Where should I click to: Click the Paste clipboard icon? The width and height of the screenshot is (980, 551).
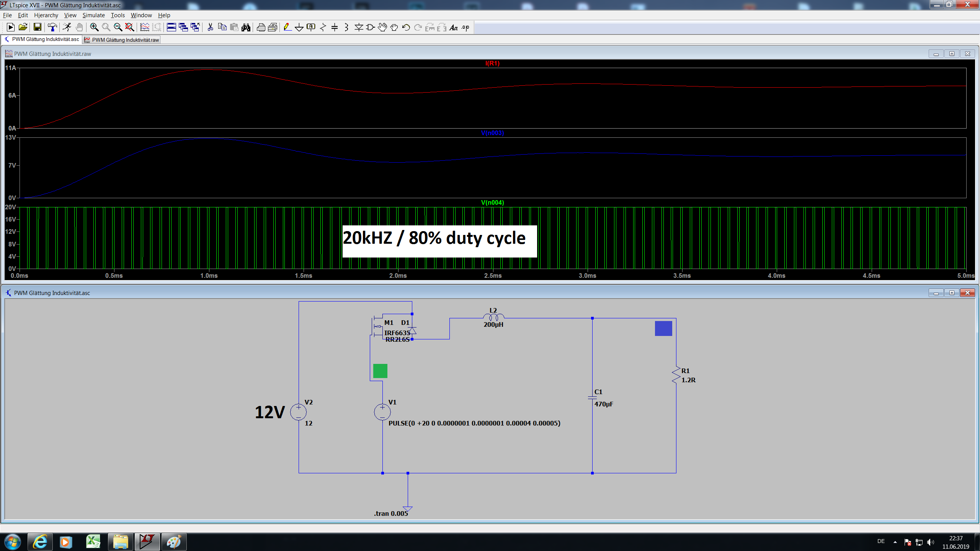point(234,27)
